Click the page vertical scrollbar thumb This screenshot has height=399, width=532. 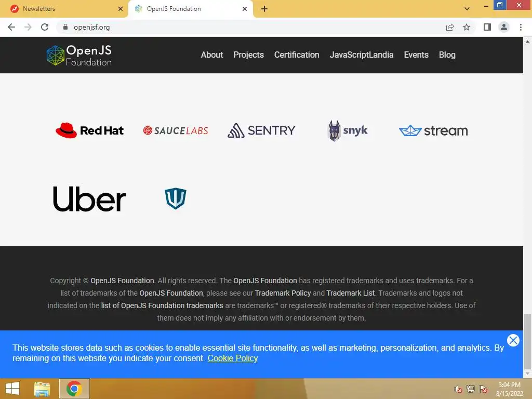pyautogui.click(x=527, y=342)
